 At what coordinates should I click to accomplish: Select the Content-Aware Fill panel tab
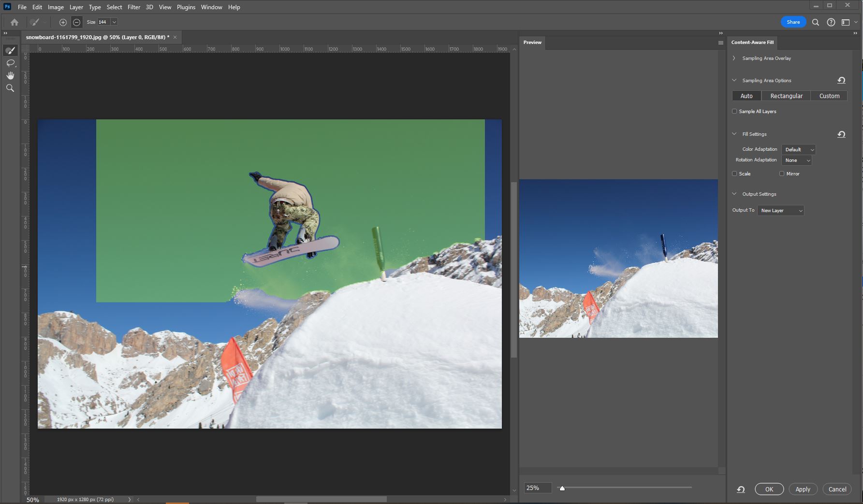[x=752, y=43]
